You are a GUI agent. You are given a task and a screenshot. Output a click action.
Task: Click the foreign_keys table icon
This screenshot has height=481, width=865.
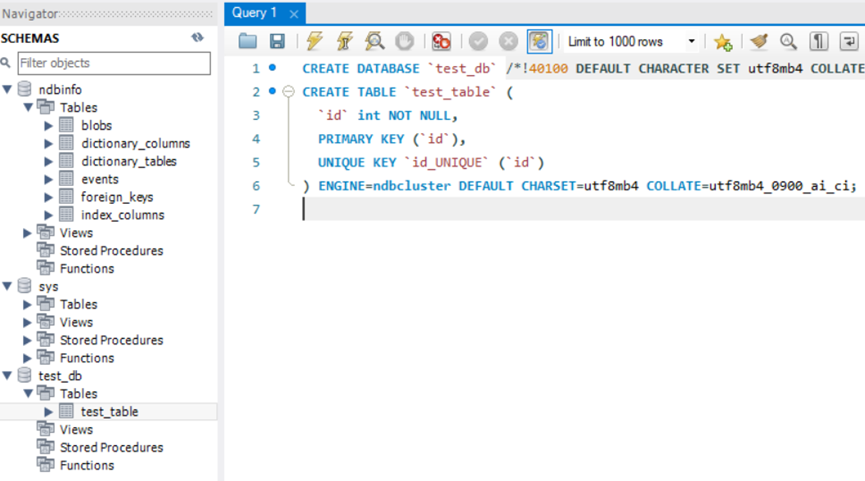click(x=66, y=197)
